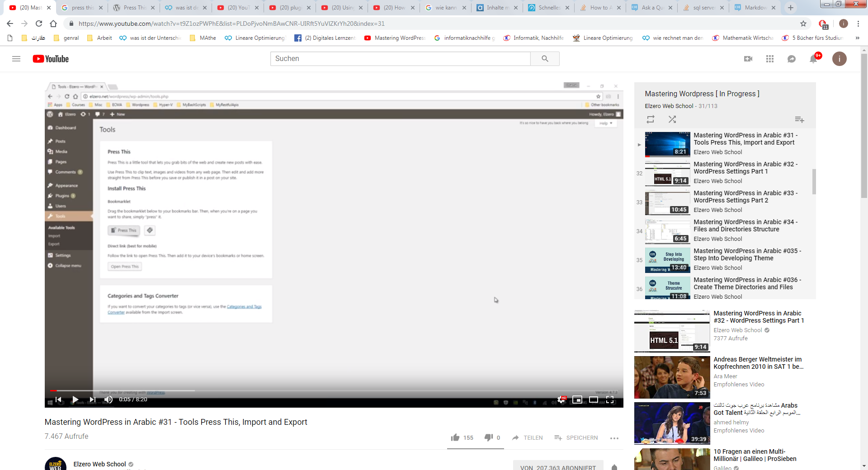The image size is (868, 470).
Task: Click the search magnifier button
Action: pos(545,59)
